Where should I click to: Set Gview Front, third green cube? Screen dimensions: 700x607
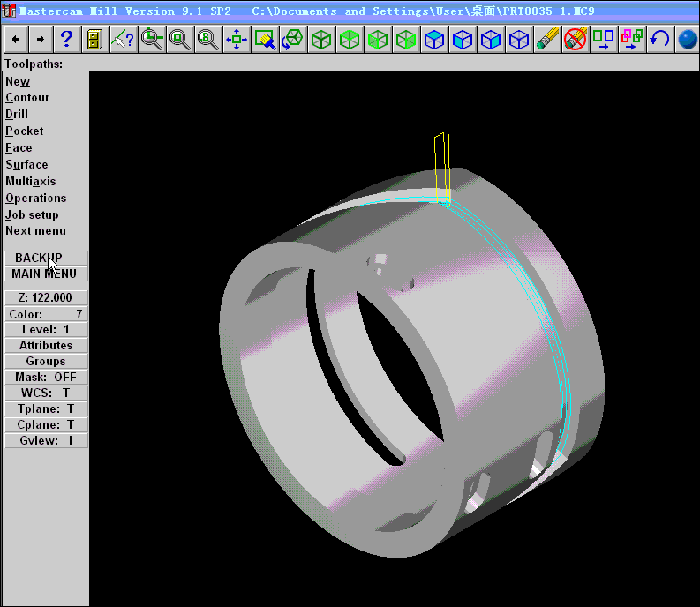point(378,40)
